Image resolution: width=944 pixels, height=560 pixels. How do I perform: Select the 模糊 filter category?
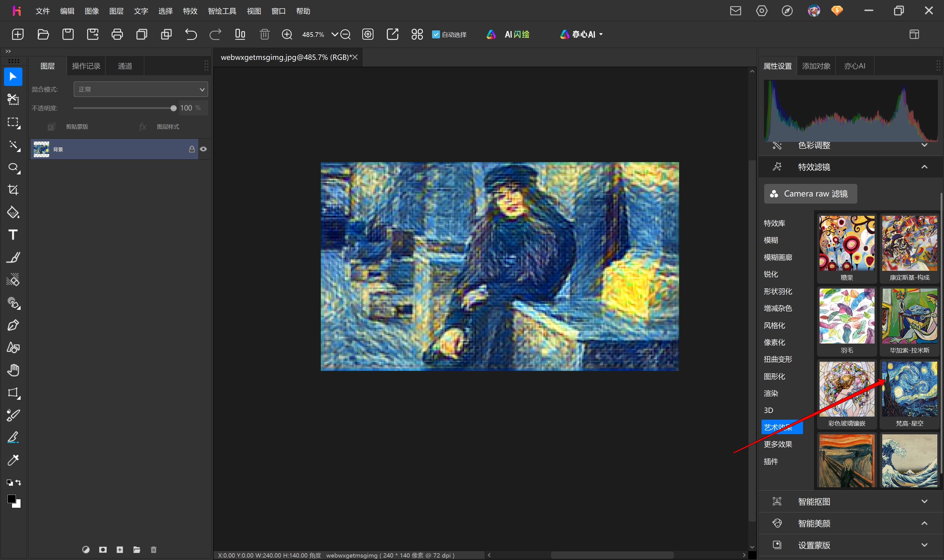point(771,240)
